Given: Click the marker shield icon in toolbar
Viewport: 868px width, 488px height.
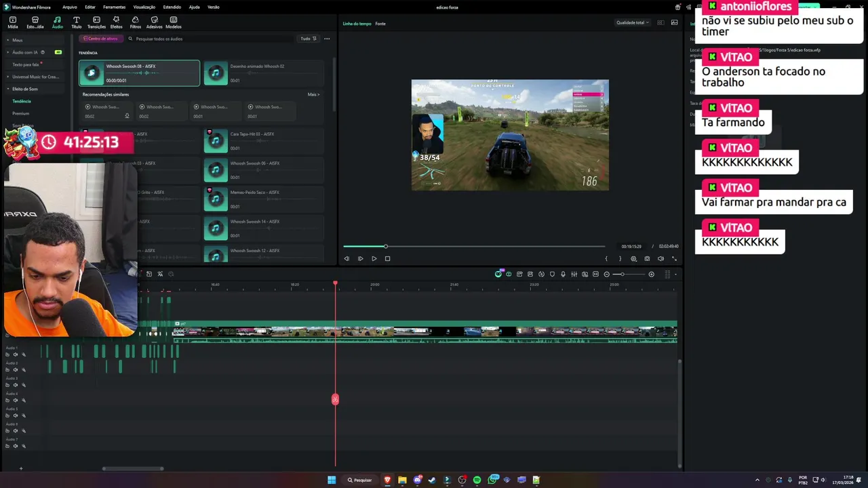Looking at the screenshot, I should click(552, 274).
